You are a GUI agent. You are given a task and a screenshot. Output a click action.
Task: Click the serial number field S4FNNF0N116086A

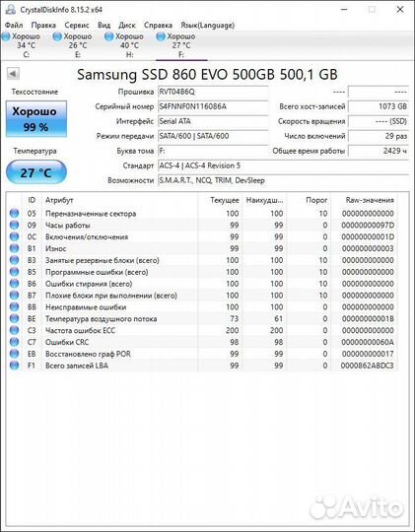pyautogui.click(x=213, y=106)
